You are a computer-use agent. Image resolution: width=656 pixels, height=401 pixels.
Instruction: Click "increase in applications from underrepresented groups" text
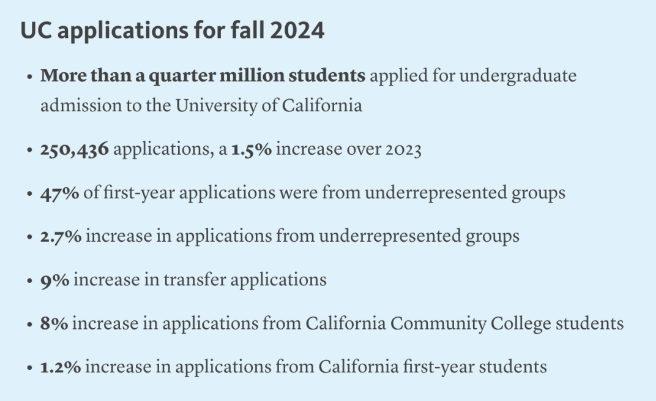tap(302, 237)
